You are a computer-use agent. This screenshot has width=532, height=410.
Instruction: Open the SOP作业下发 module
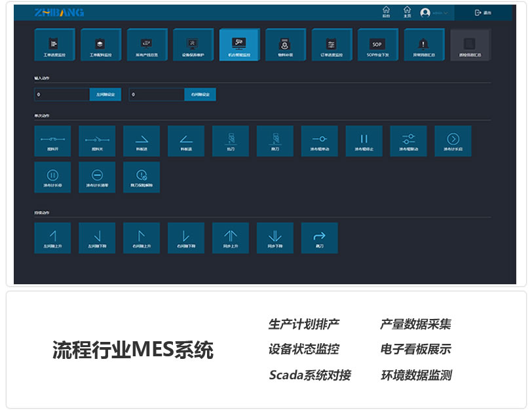tap(377, 45)
